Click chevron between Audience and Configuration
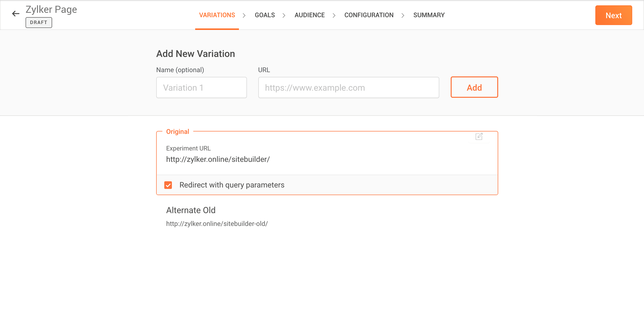644x323 pixels. point(334,15)
